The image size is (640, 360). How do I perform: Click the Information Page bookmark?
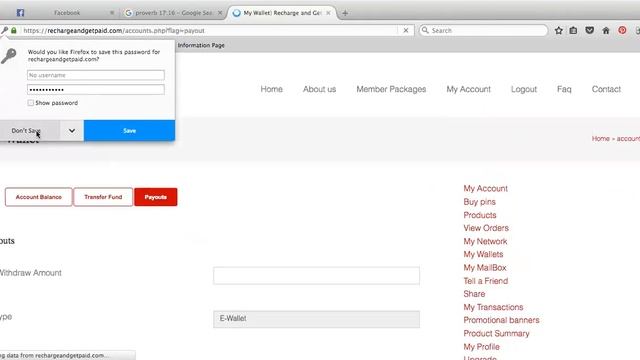point(201,45)
